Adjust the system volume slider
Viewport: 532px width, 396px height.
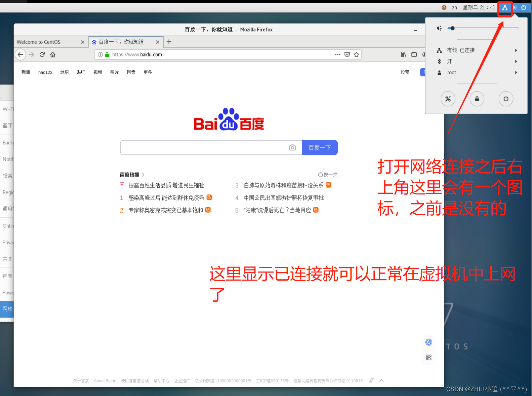pos(483,28)
